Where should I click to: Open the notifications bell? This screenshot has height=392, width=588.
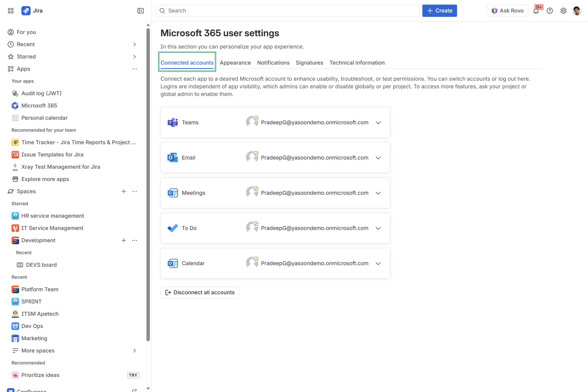(536, 11)
